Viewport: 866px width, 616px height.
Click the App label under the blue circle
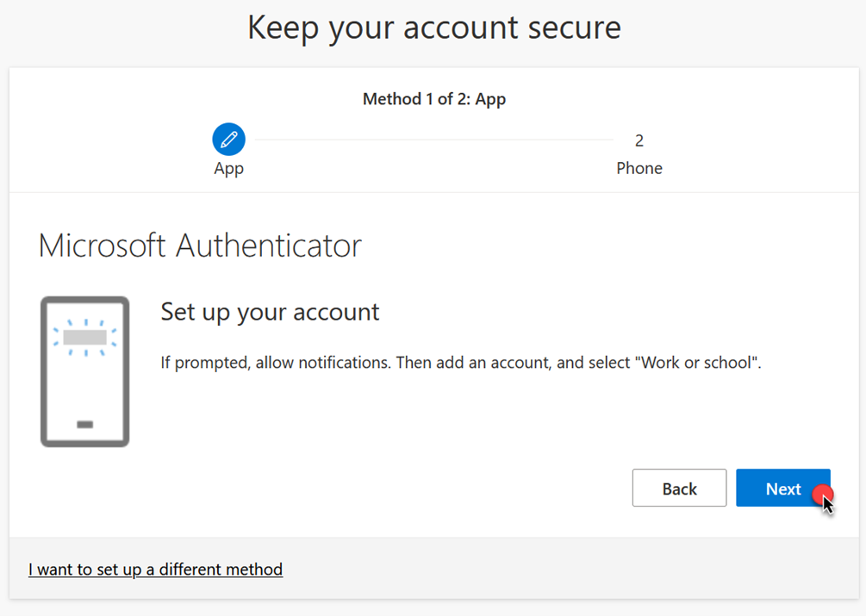point(228,168)
